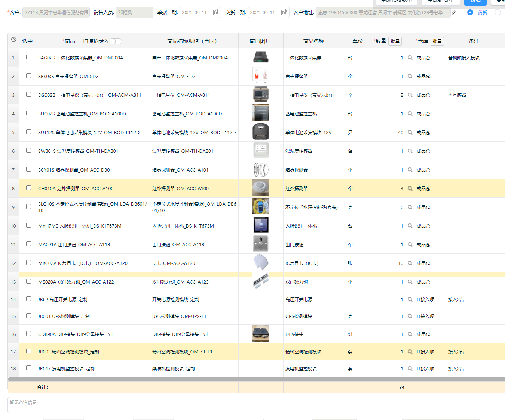Click the warehouse search icon for DB9接头
The width and height of the screenshot is (505, 420).
[x=410, y=334]
